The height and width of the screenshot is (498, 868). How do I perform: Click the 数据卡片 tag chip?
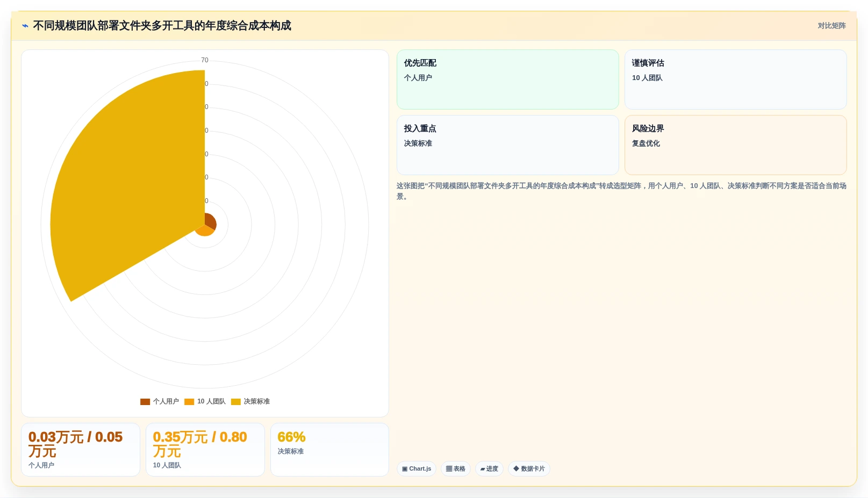pyautogui.click(x=529, y=469)
